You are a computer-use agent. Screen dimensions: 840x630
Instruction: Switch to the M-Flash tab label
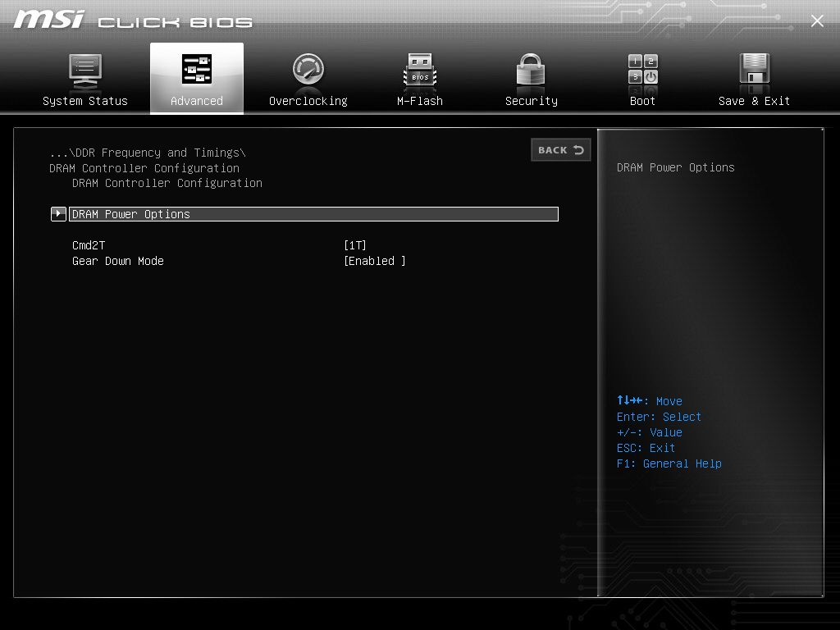coord(420,101)
